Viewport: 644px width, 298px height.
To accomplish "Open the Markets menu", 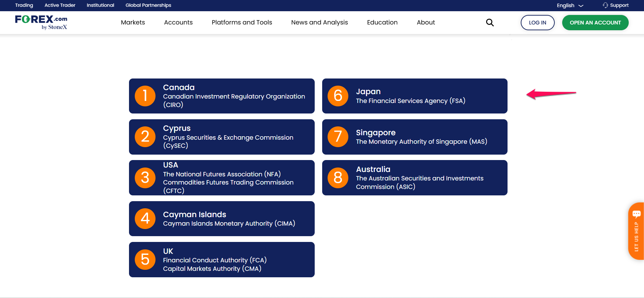I will tap(133, 22).
